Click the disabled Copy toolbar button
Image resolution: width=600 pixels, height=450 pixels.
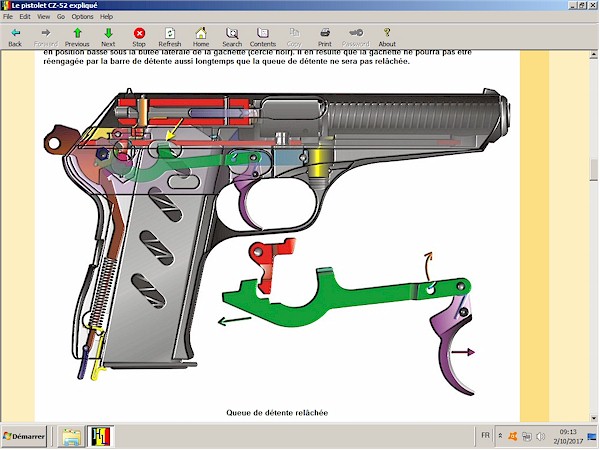click(294, 37)
